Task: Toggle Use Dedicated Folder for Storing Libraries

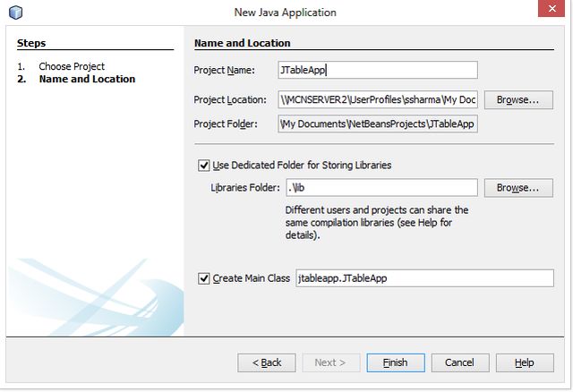Action: click(203, 166)
